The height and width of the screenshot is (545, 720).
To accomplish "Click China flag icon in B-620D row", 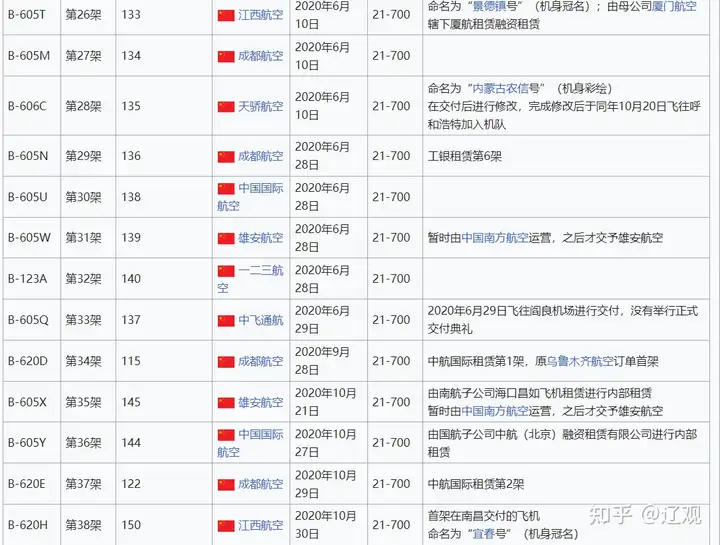I will [226, 362].
